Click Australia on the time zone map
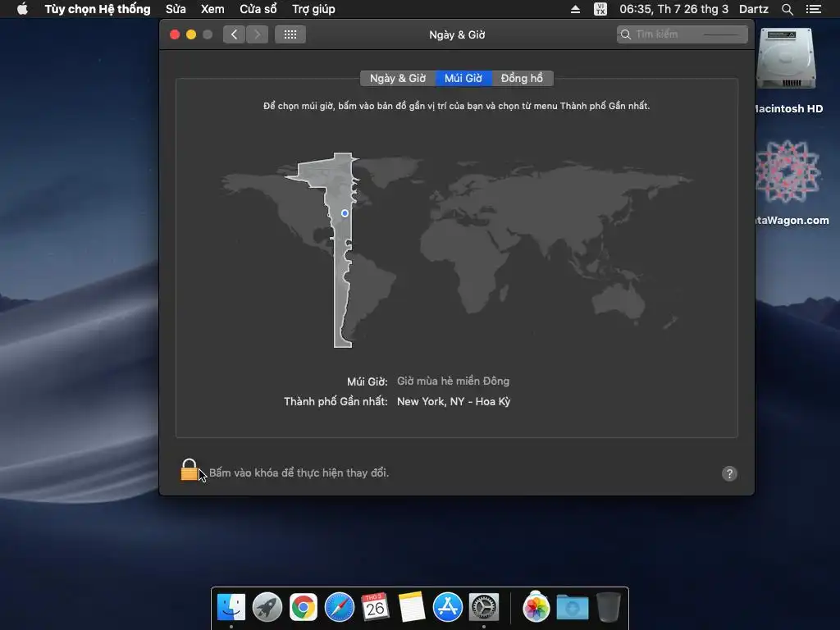Image resolution: width=840 pixels, height=630 pixels. pos(619,301)
